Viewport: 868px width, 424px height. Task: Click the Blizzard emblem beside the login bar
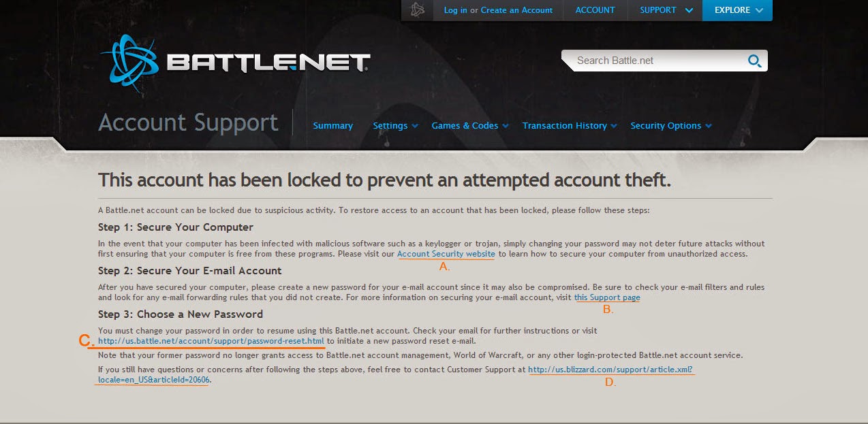(x=416, y=10)
